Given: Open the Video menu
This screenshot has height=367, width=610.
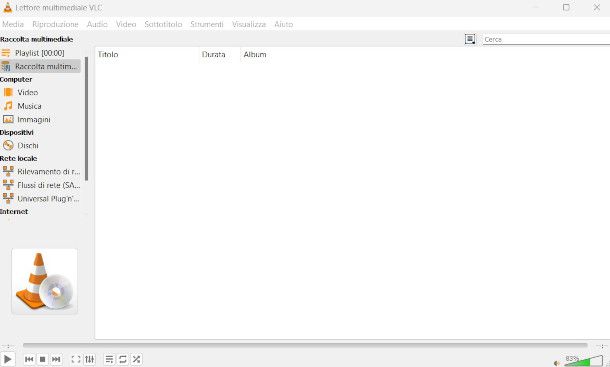Looking at the screenshot, I should 126,24.
